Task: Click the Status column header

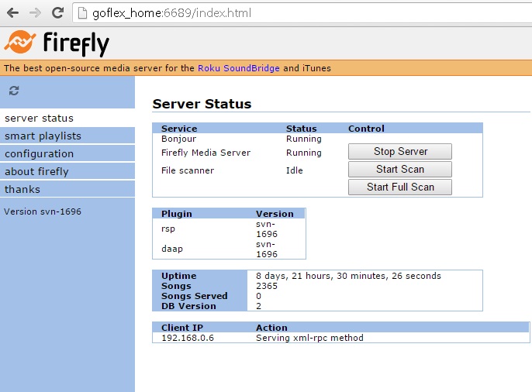Action: (301, 129)
